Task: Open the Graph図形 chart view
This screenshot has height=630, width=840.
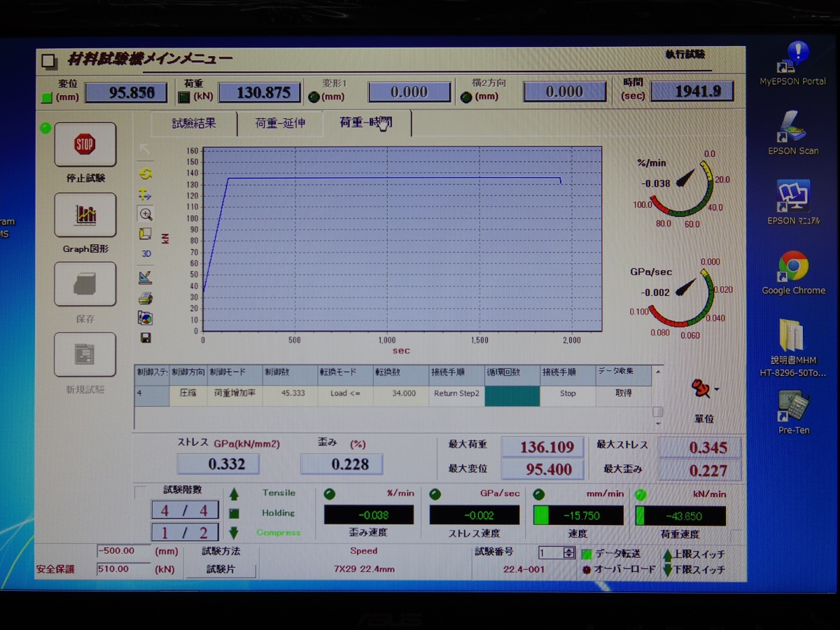Action: 85,215
